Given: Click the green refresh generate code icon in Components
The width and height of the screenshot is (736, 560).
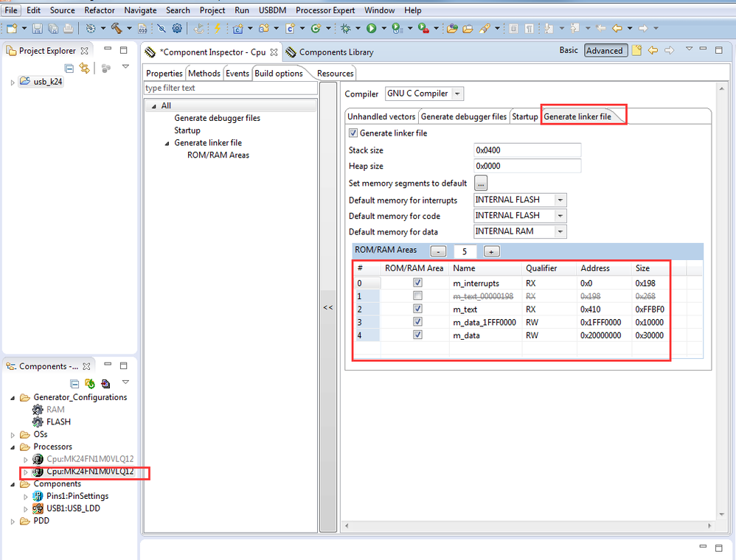Looking at the screenshot, I should coord(90,384).
